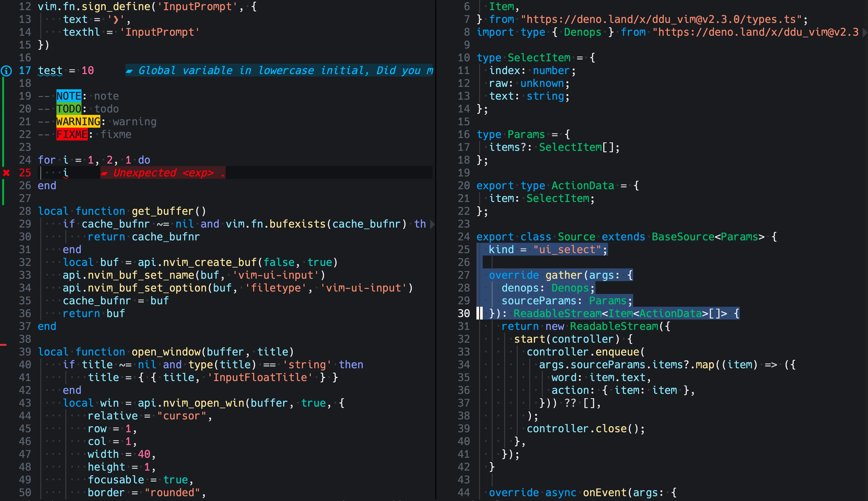Click the yellow WARNING highlight tag
Viewport: 868px width, 501px height.
78,122
